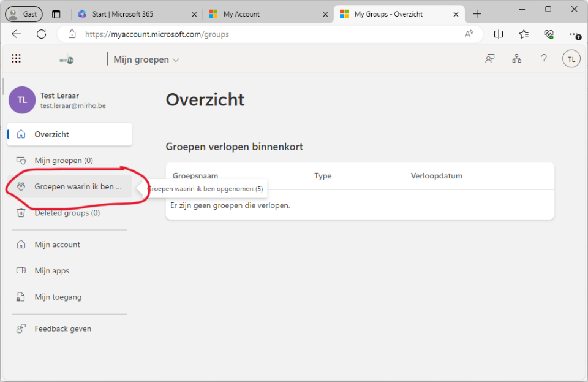Expand the Mijn groepen header dropdown

(147, 60)
